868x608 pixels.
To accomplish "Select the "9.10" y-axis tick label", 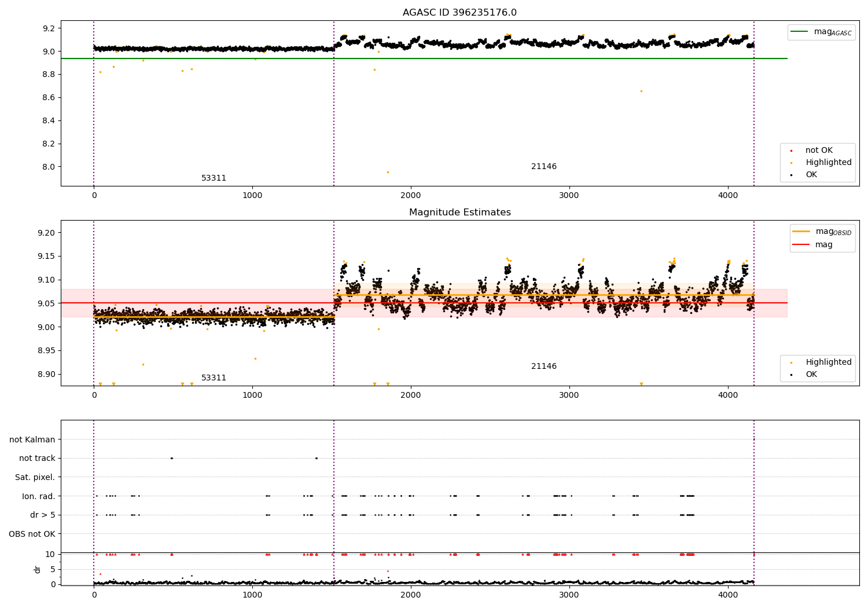I will click(x=46, y=280).
